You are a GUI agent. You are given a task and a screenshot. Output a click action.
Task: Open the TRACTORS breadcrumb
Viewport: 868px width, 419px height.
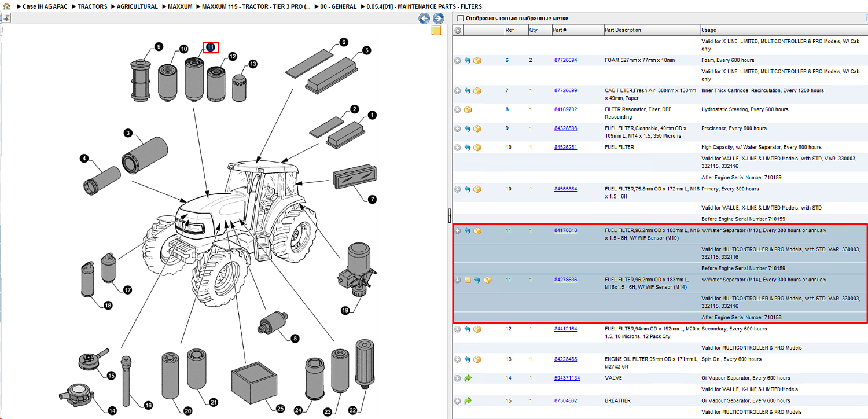pos(92,6)
